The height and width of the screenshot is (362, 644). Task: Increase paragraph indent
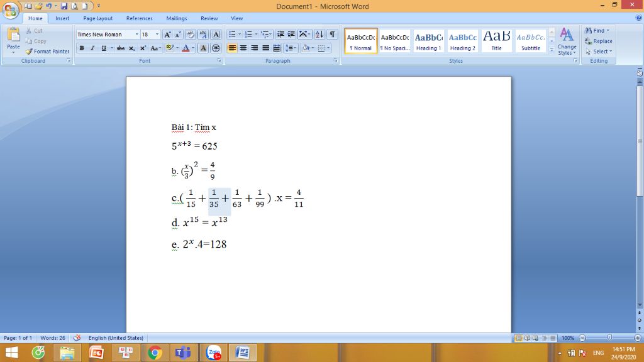pyautogui.click(x=291, y=35)
